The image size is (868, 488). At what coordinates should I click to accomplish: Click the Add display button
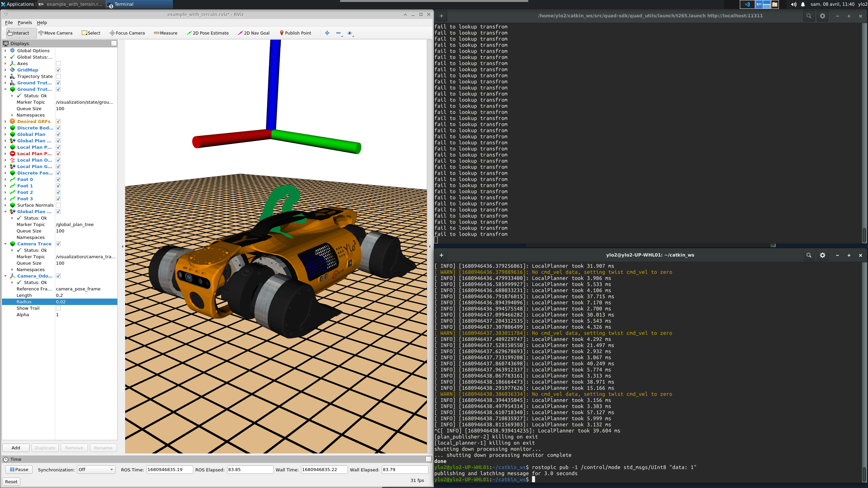coord(16,448)
